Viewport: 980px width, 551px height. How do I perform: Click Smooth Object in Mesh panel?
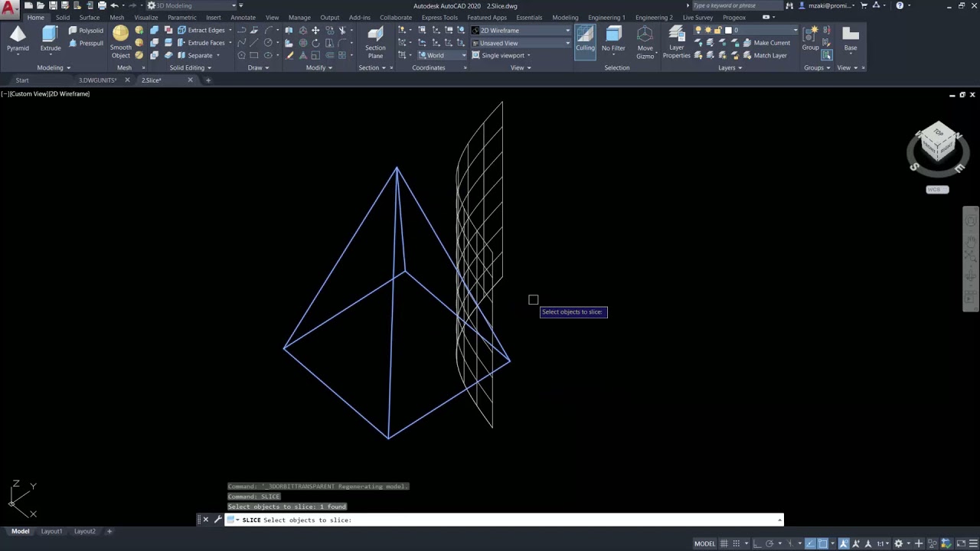[120, 42]
